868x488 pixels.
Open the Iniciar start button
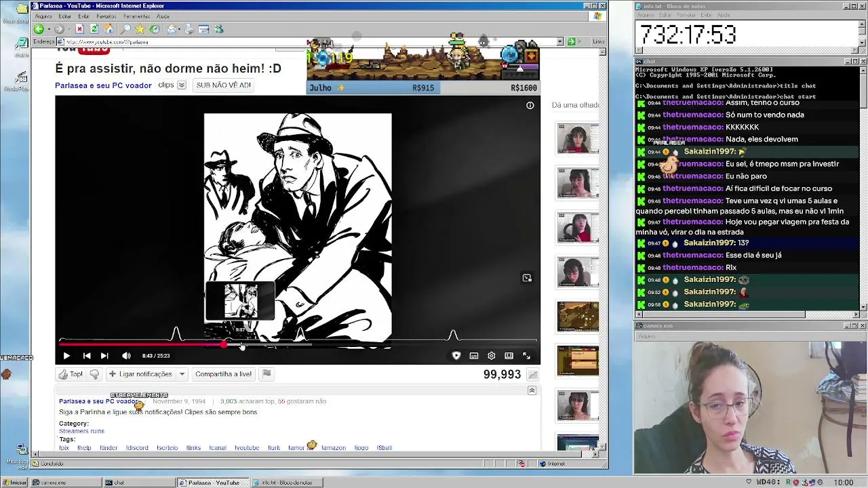[x=15, y=483]
